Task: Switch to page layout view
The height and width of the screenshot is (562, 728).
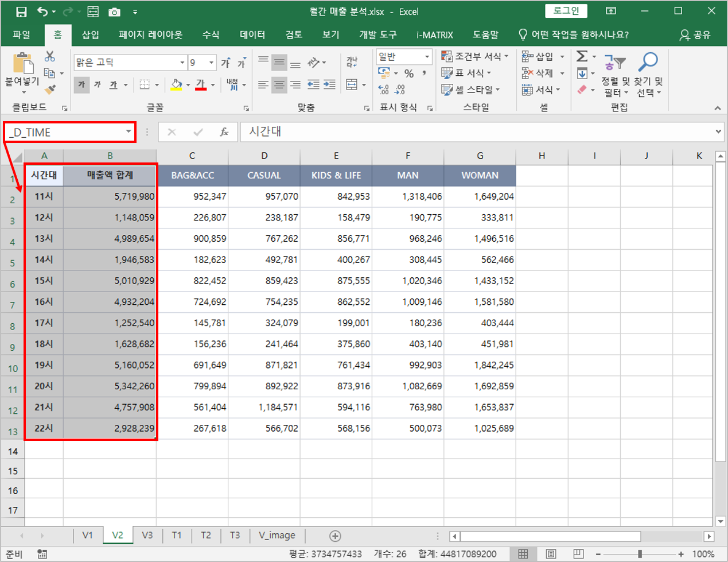Action: coord(551,554)
